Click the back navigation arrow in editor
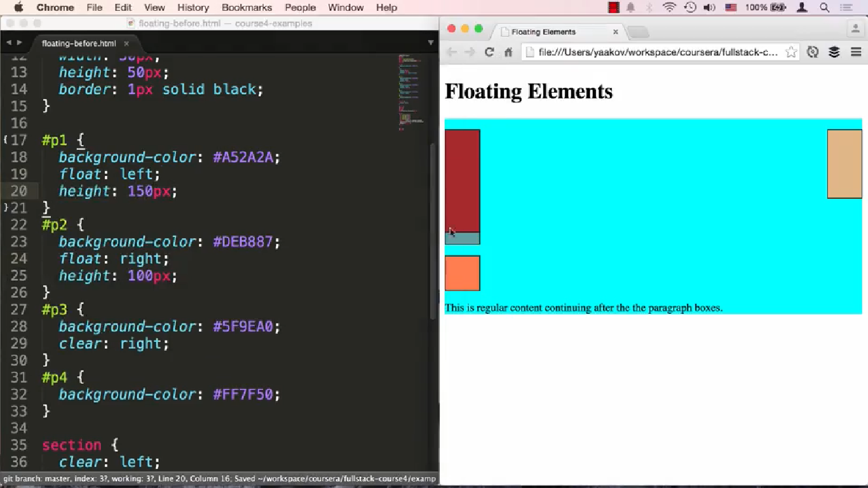 [x=9, y=43]
